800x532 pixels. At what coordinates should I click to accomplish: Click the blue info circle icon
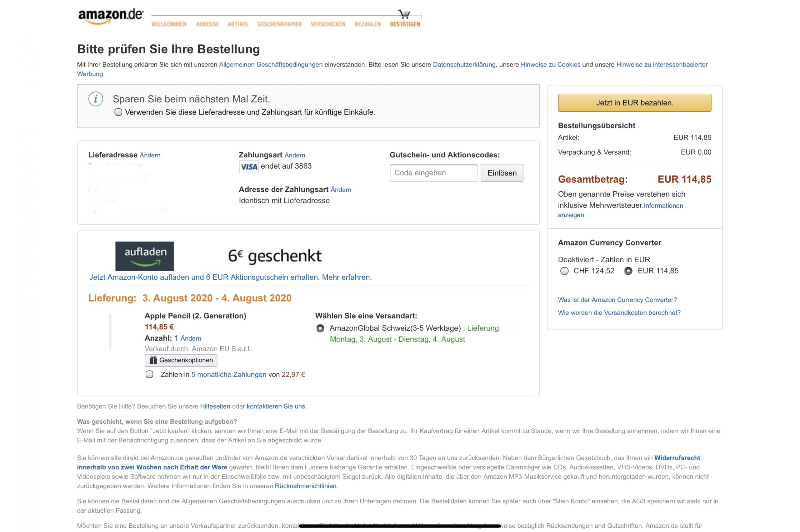click(95, 99)
